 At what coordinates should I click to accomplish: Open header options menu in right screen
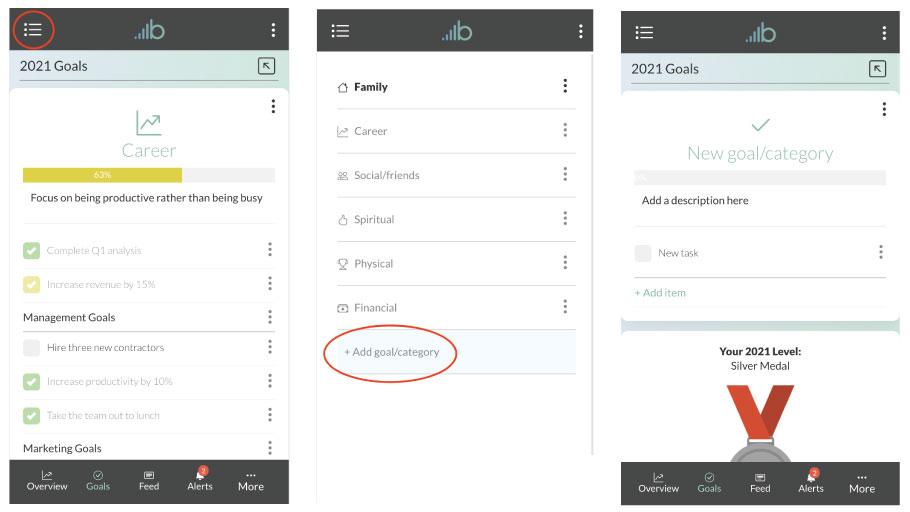(x=884, y=33)
